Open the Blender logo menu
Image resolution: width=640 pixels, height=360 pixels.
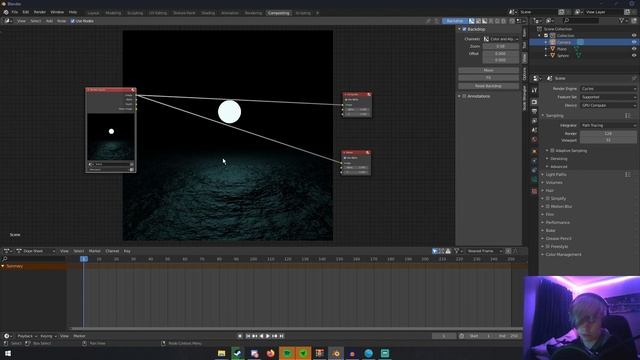point(6,12)
